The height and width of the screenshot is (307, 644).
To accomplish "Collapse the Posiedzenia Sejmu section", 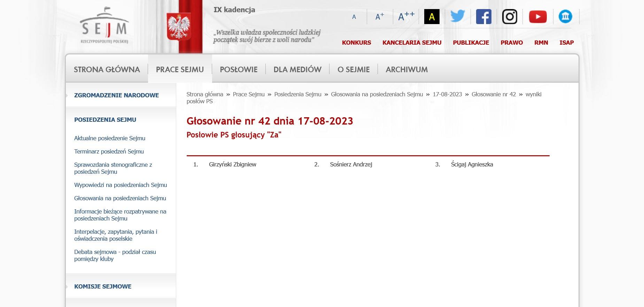I will [x=105, y=120].
